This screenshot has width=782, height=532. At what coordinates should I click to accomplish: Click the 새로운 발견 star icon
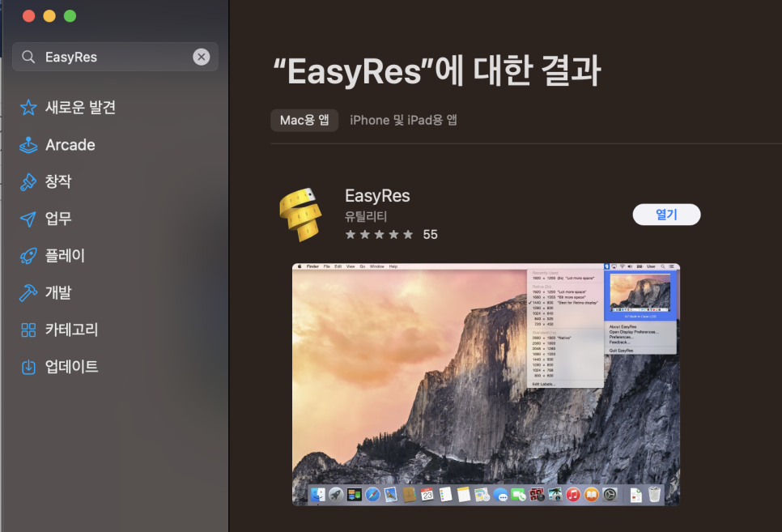28,108
